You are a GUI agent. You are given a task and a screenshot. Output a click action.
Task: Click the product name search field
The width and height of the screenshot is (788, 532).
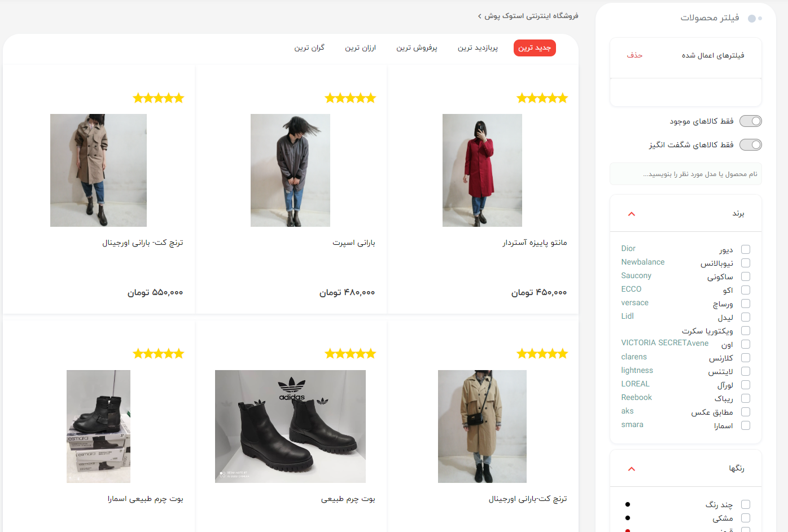click(x=685, y=174)
